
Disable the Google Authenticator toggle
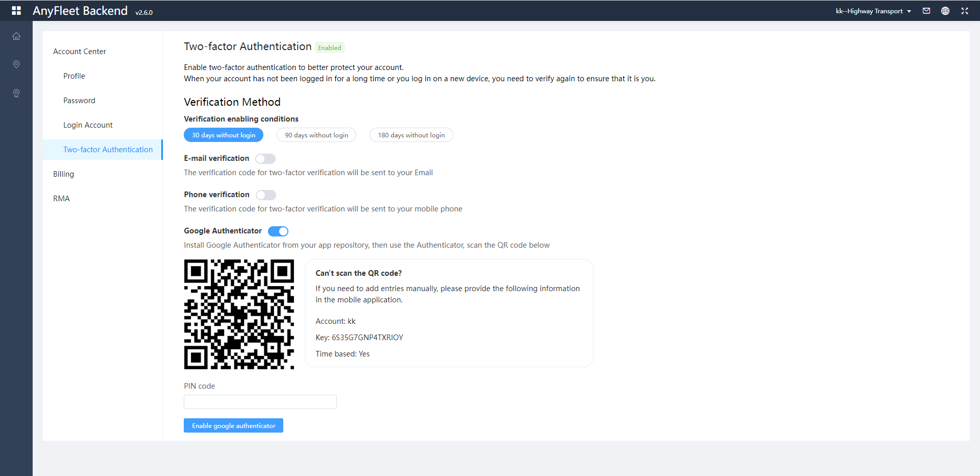pos(278,231)
